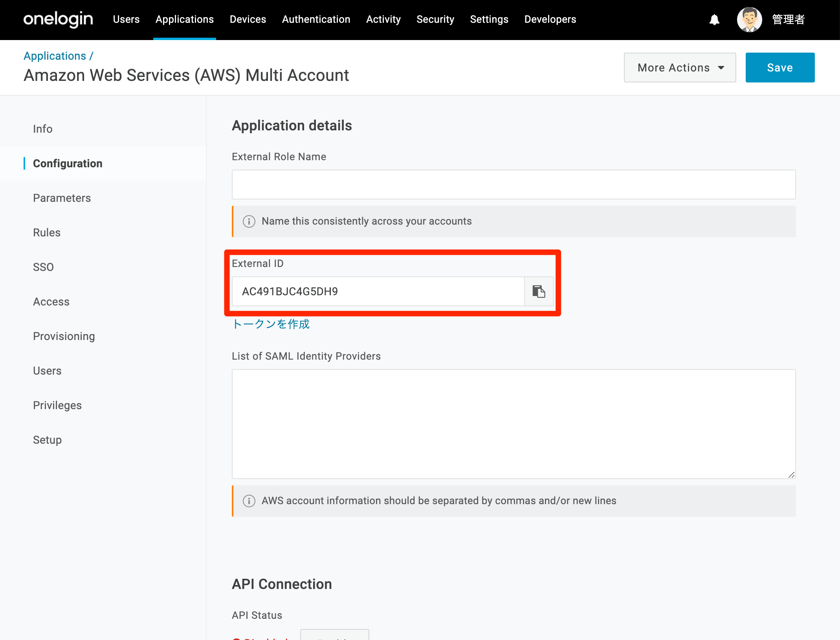
Task: Switch to the Parameters tab
Action: [x=62, y=198]
